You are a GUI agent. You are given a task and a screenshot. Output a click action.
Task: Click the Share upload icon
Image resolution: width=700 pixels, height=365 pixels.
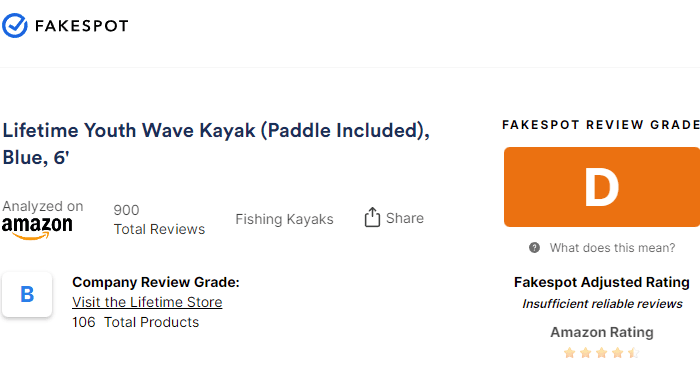[372, 218]
